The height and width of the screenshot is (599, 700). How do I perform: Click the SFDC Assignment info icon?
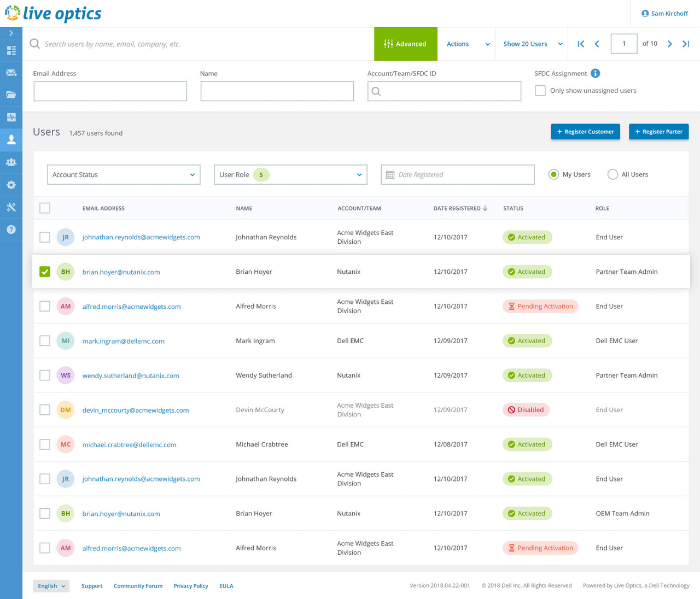(x=596, y=73)
